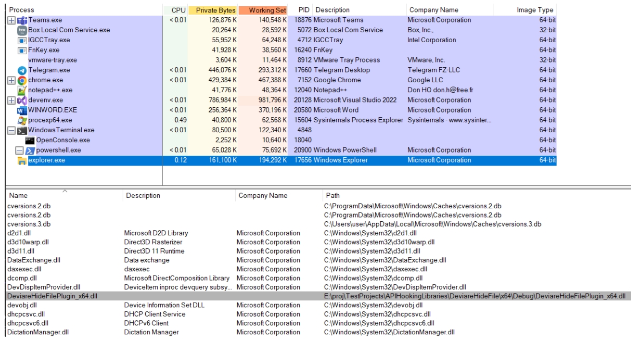Select the dhcpcsvc6.dll entry
644x339 pixels.
pyautogui.click(x=29, y=323)
